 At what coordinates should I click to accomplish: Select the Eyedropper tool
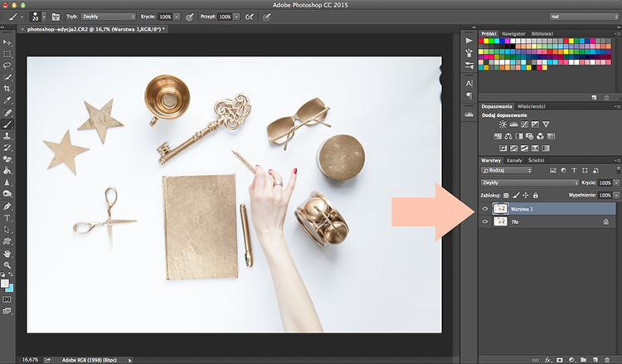(x=7, y=100)
